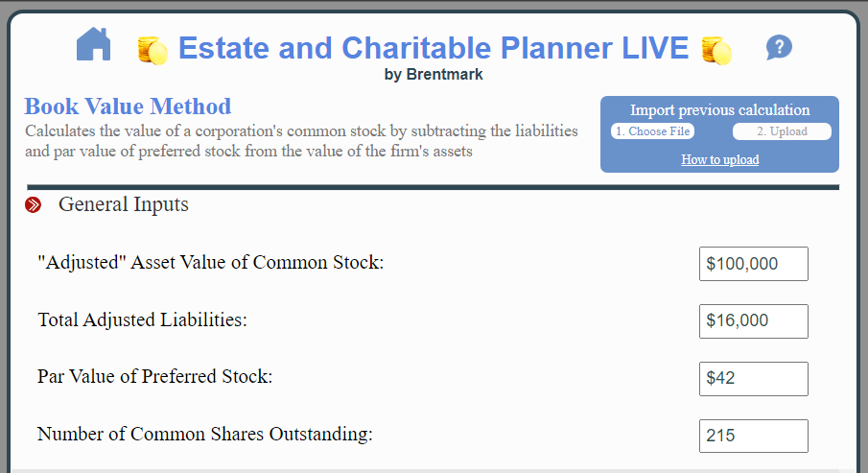Screen dimensions: 868x473
Task: Focus the Par Value of Preferred Stock field
Action: tap(753, 379)
